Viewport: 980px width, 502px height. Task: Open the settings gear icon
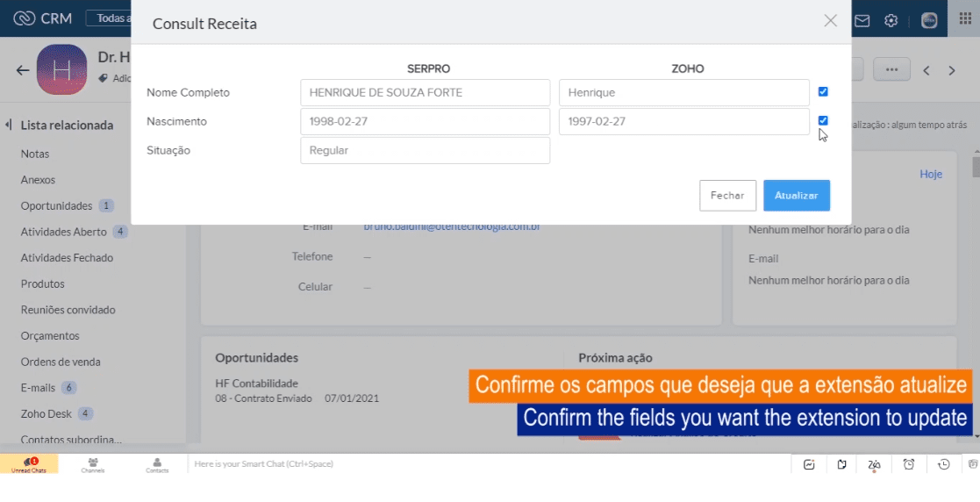(891, 20)
